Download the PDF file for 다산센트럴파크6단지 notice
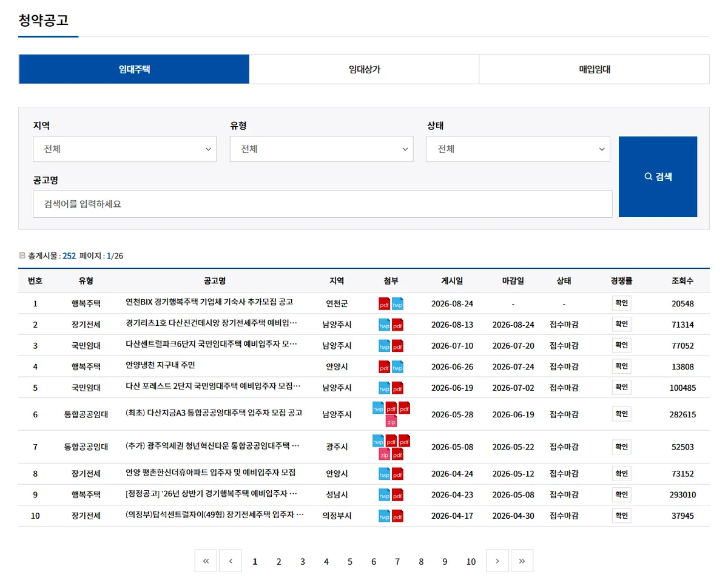 click(397, 346)
